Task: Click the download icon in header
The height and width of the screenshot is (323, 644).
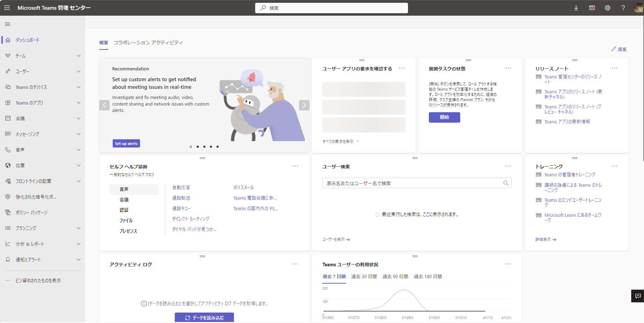Action: point(576,8)
